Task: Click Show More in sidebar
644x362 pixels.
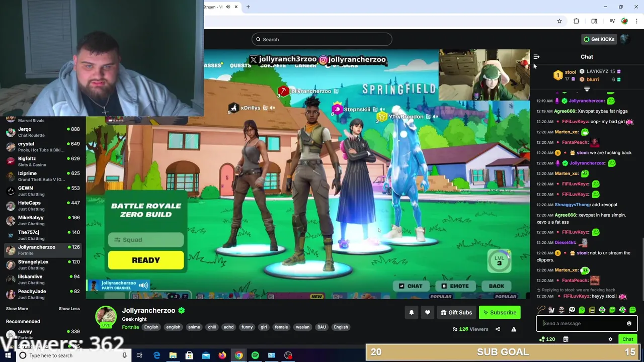Action: tap(17, 309)
